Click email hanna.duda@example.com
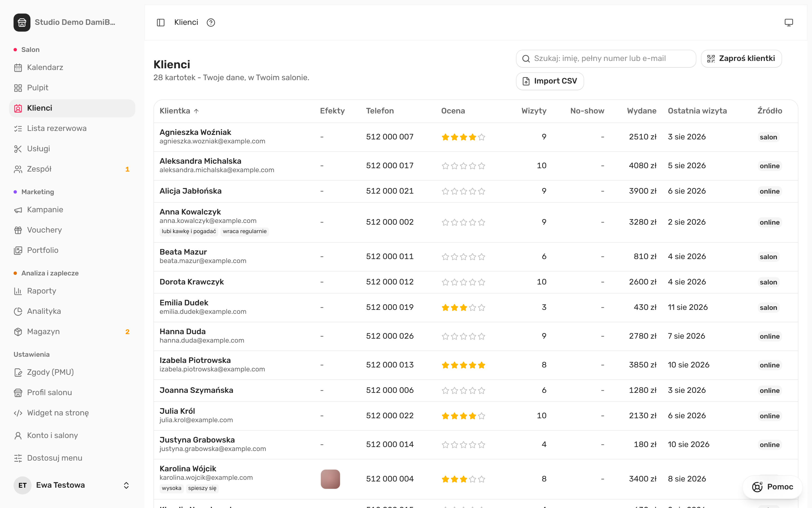The width and height of the screenshot is (812, 508). [x=202, y=340]
